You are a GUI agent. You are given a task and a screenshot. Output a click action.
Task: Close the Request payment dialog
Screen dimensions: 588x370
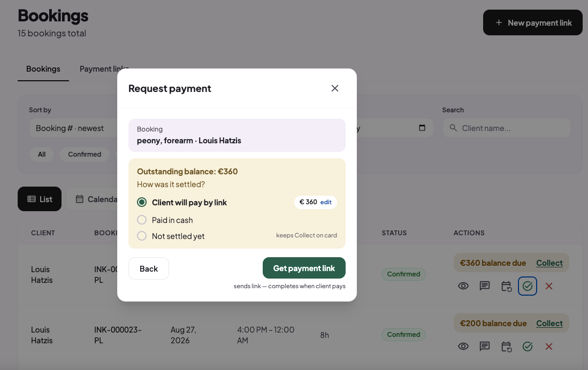335,88
